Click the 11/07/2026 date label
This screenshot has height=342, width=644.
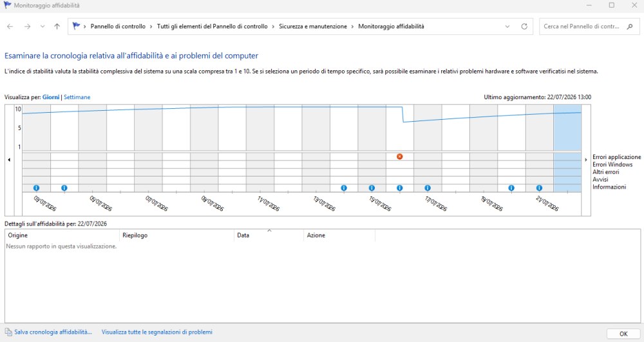point(269,204)
